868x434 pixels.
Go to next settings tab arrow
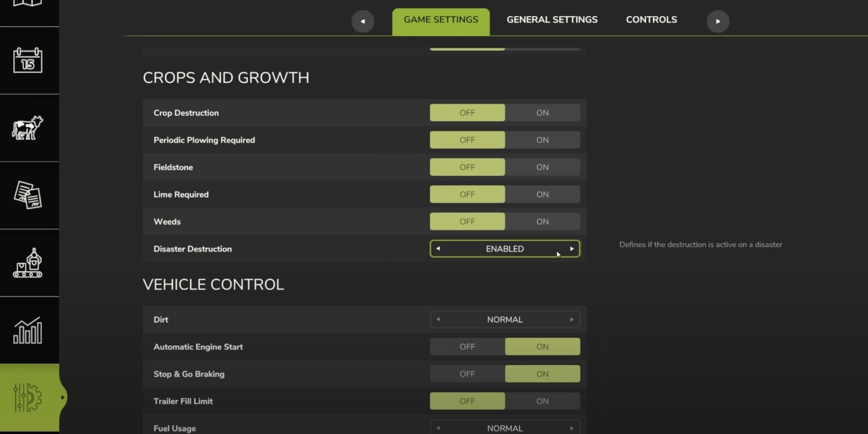(718, 21)
